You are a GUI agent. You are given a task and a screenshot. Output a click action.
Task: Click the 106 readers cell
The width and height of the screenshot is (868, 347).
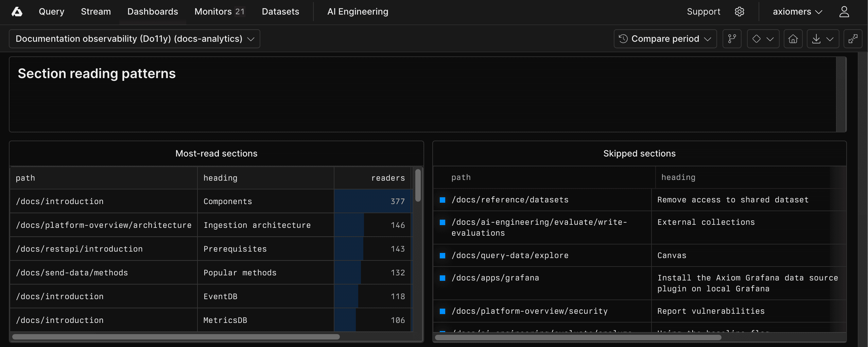pyautogui.click(x=373, y=320)
